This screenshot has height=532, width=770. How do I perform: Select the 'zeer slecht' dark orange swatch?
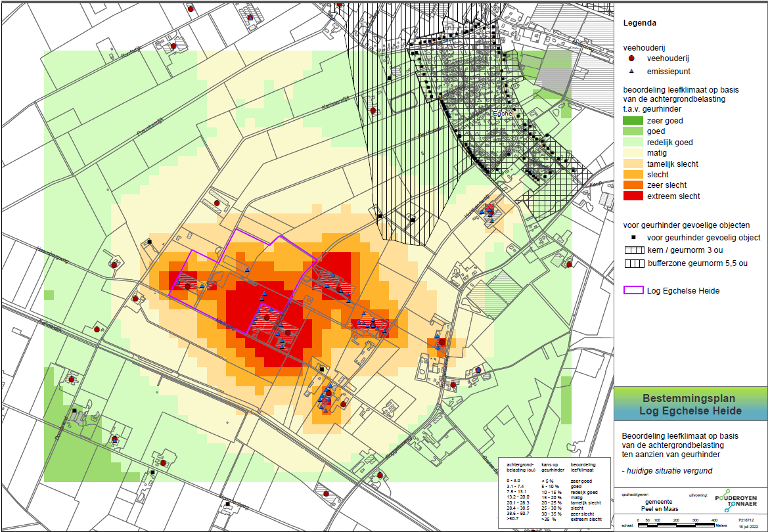[x=634, y=186]
